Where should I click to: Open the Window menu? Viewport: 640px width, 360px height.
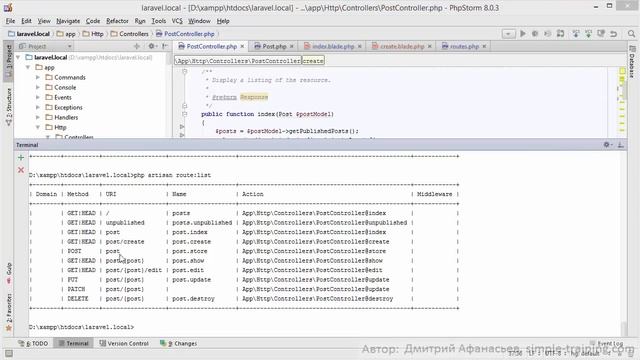pyautogui.click(x=199, y=21)
